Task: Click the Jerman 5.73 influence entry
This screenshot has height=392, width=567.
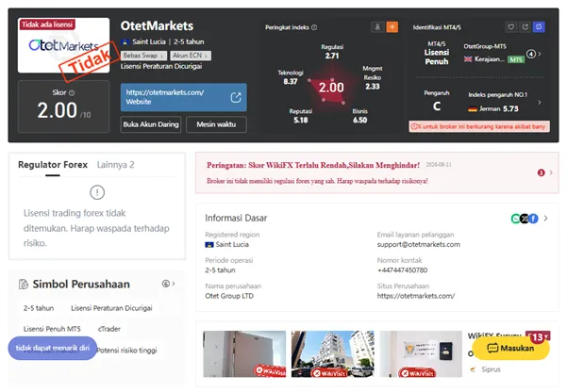Action: (x=493, y=108)
